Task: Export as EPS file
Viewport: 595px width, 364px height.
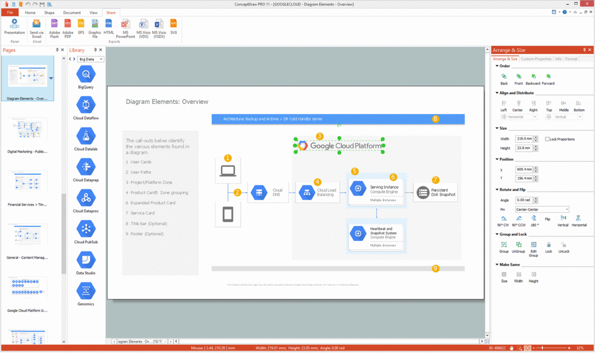Action: pyautogui.click(x=81, y=26)
